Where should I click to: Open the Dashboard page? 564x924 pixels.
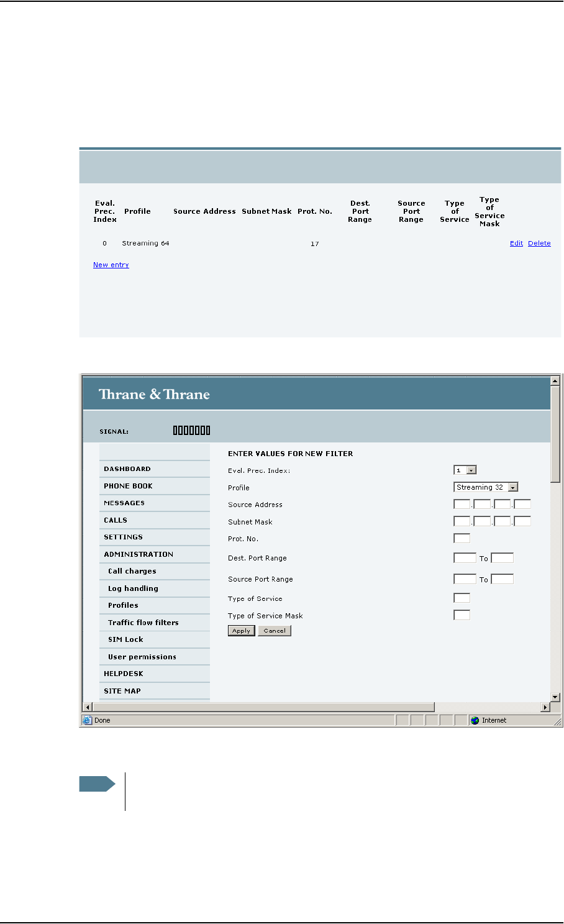(155, 469)
